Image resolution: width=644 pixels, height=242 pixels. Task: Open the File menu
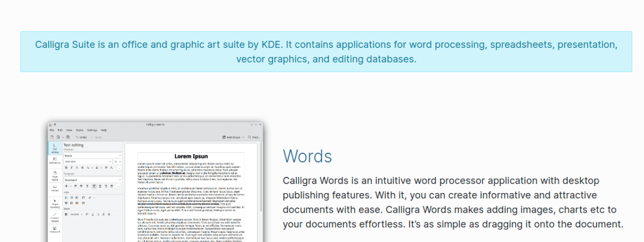tap(52, 130)
